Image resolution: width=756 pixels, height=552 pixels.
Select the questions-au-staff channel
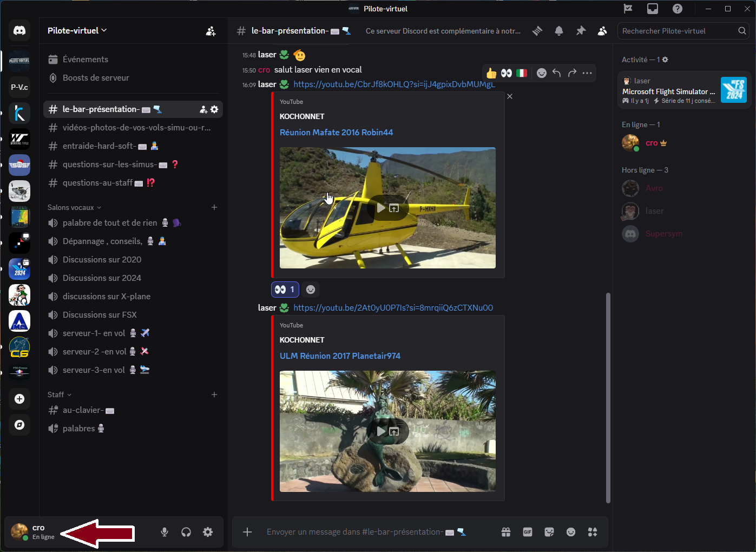(97, 183)
